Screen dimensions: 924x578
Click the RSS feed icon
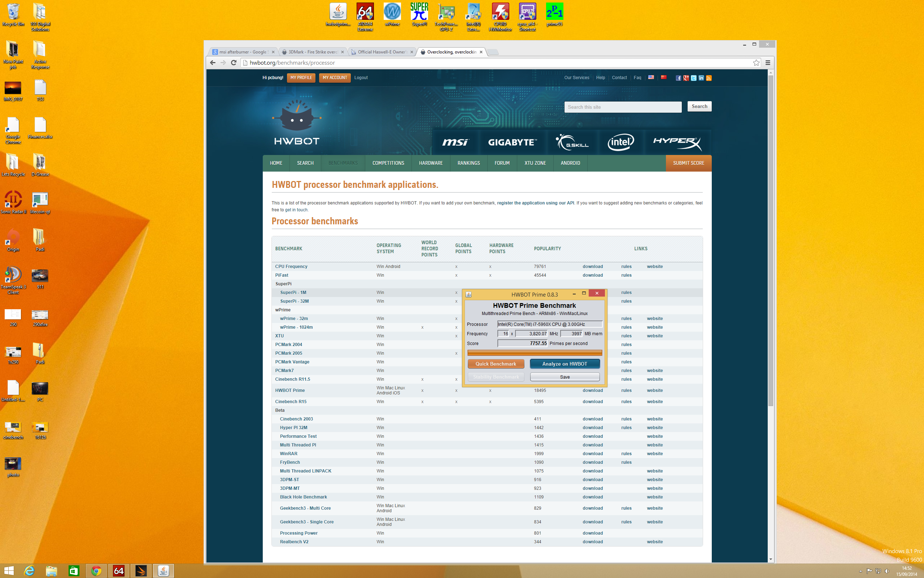[709, 78]
